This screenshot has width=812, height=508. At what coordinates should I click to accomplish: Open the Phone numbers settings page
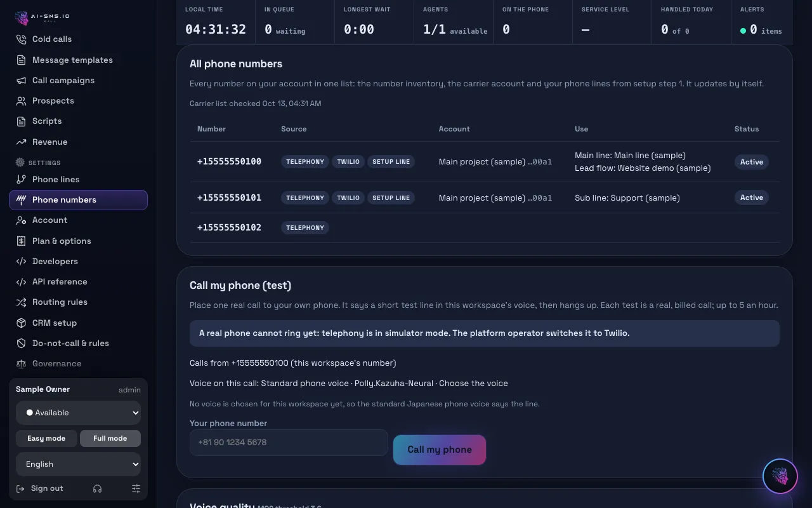coord(78,200)
